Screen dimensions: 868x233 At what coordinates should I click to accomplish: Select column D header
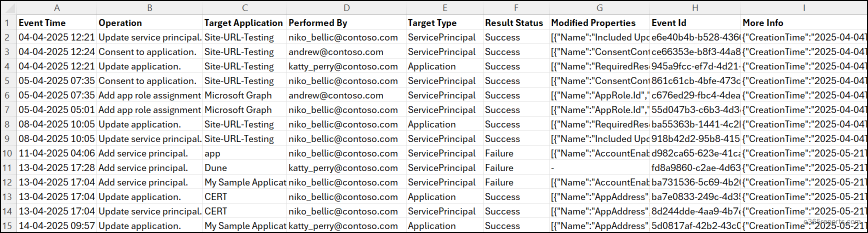(346, 8)
